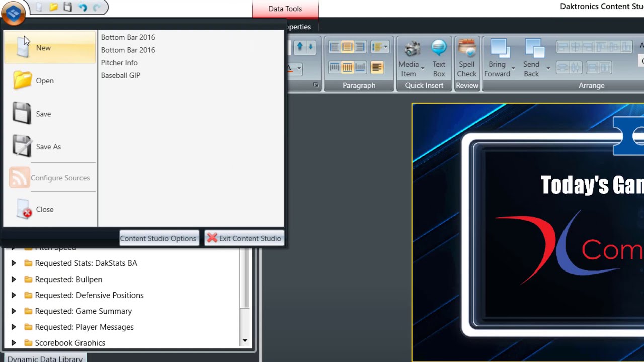This screenshot has height=362, width=644.
Task: Center paragraph text horizontally
Action: 347,47
